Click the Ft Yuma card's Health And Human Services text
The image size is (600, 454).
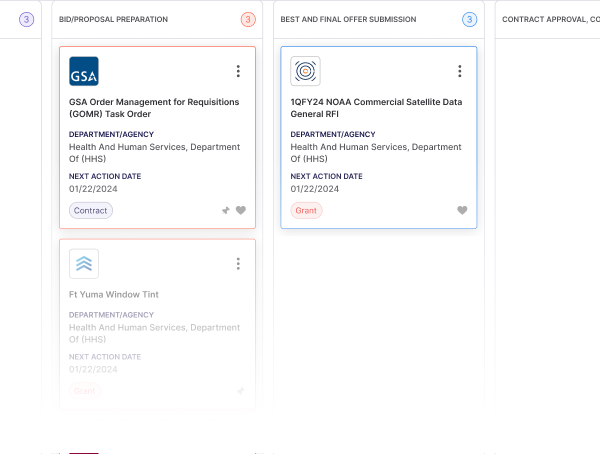coord(154,333)
